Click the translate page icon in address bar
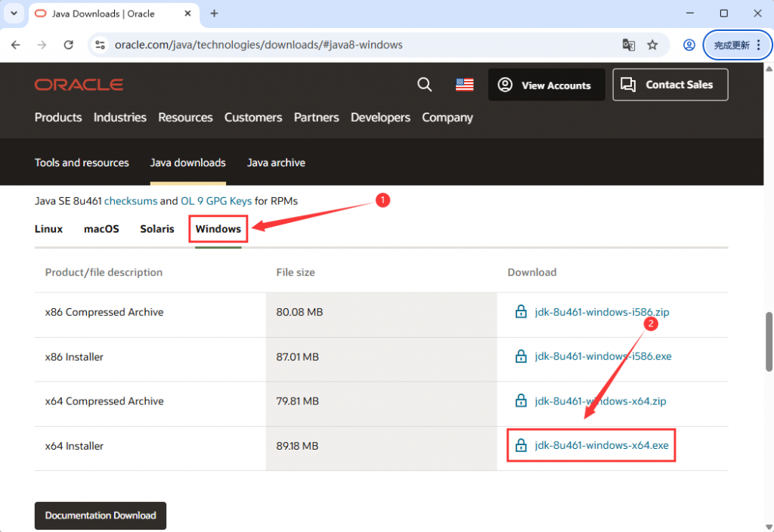 click(x=628, y=45)
